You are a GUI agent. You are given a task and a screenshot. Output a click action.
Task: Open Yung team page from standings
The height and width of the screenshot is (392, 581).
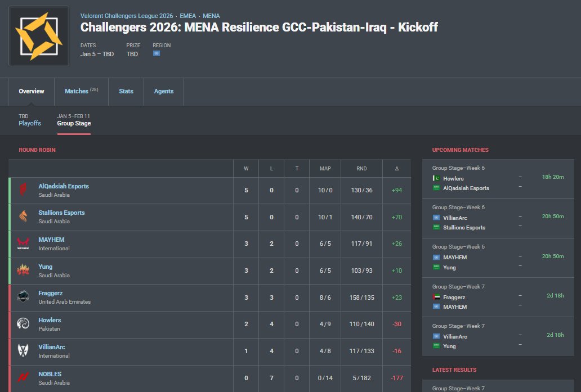[46, 267]
